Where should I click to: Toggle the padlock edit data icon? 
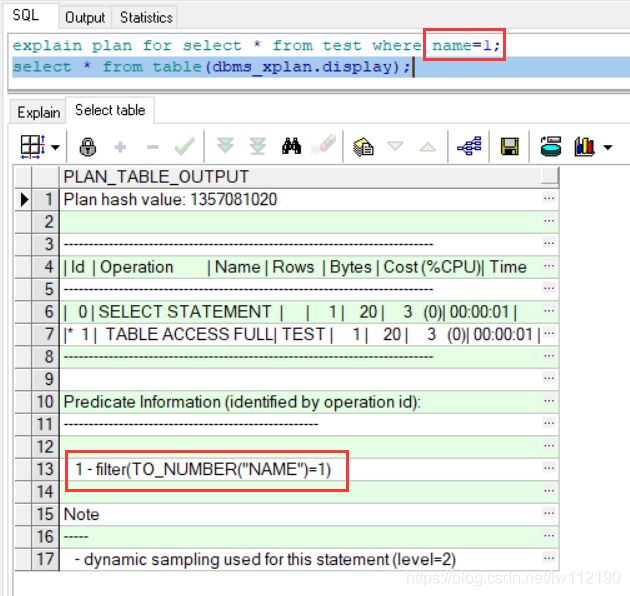tap(88, 147)
